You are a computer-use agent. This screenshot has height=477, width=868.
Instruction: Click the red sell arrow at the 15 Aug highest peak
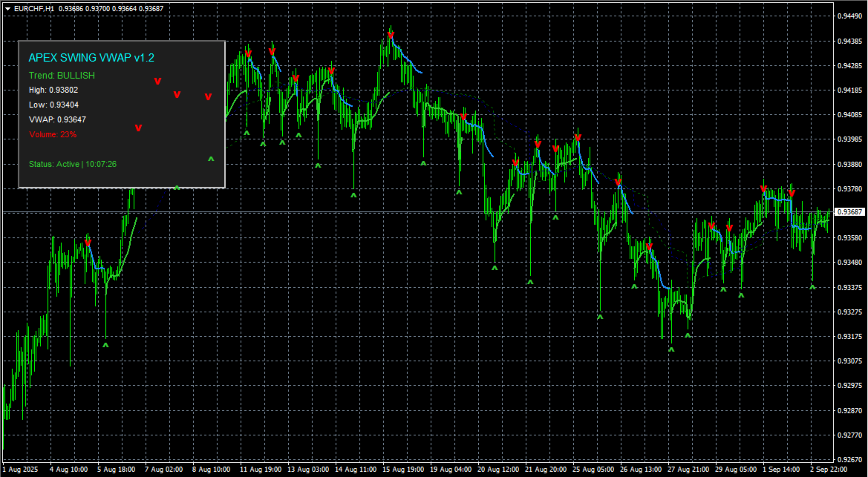pos(391,36)
